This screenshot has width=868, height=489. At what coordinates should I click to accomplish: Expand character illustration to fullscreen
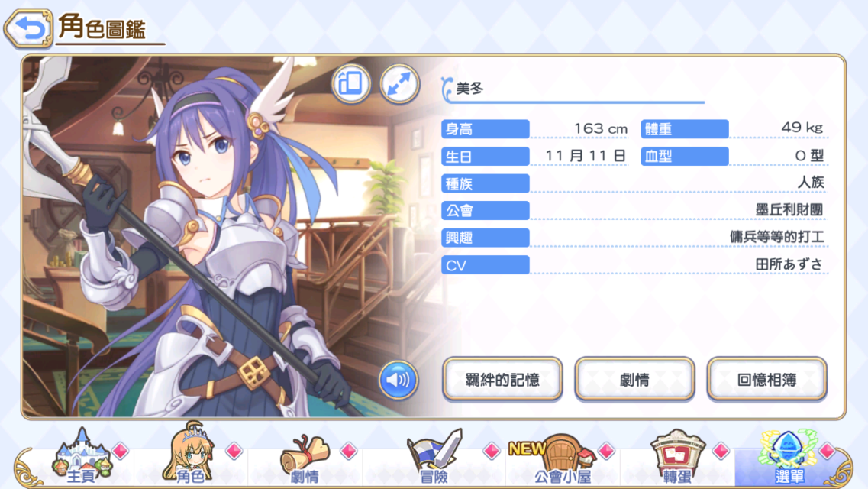[x=399, y=84]
